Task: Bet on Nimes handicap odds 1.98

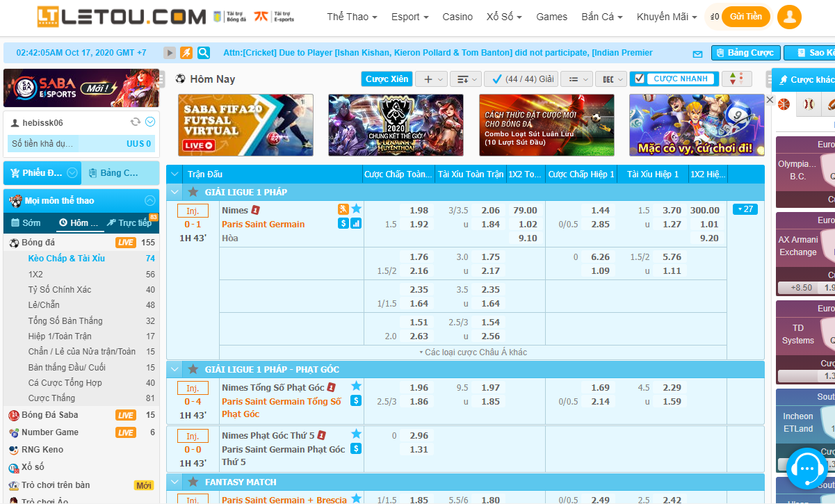Action: point(419,210)
